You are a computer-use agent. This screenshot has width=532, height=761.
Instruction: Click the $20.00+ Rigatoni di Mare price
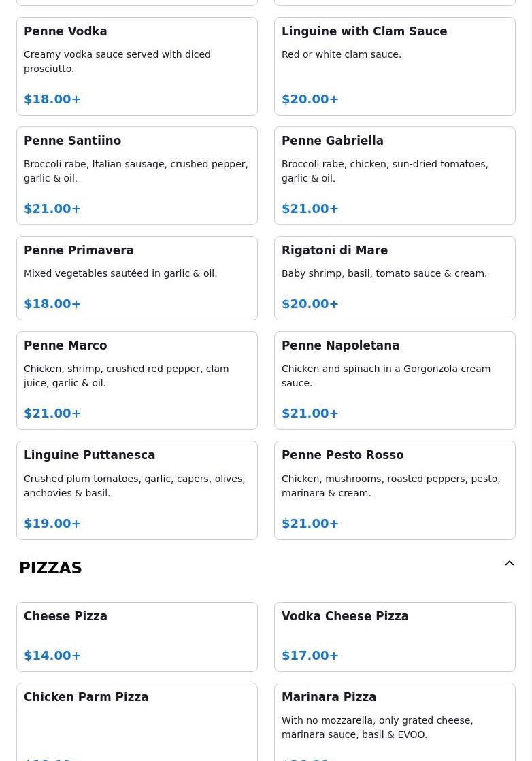coord(310,304)
